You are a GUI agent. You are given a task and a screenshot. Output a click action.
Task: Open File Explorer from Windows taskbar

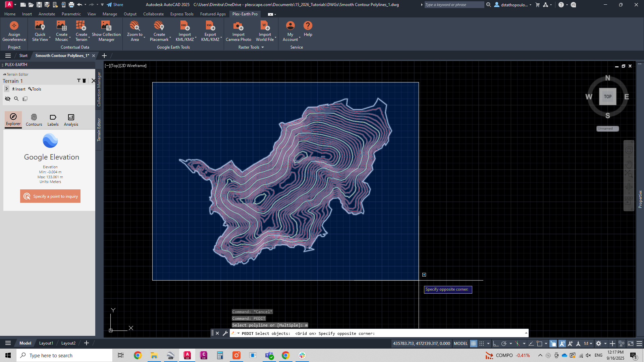coord(154,355)
